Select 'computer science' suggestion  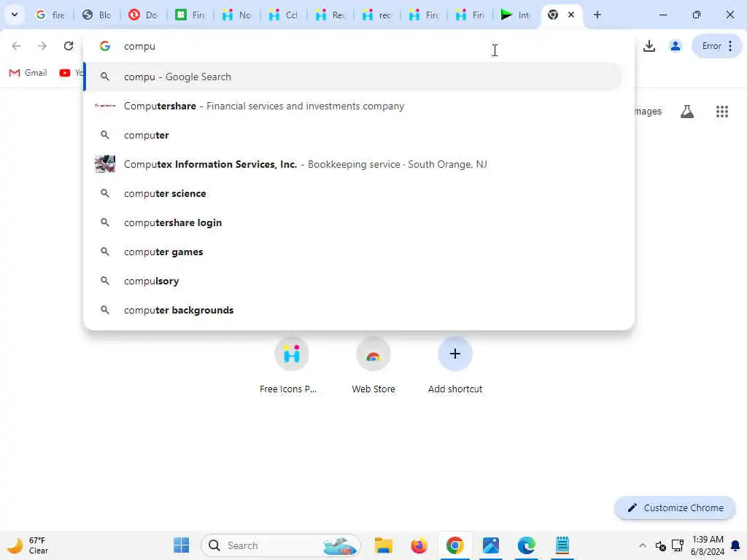[353, 193]
